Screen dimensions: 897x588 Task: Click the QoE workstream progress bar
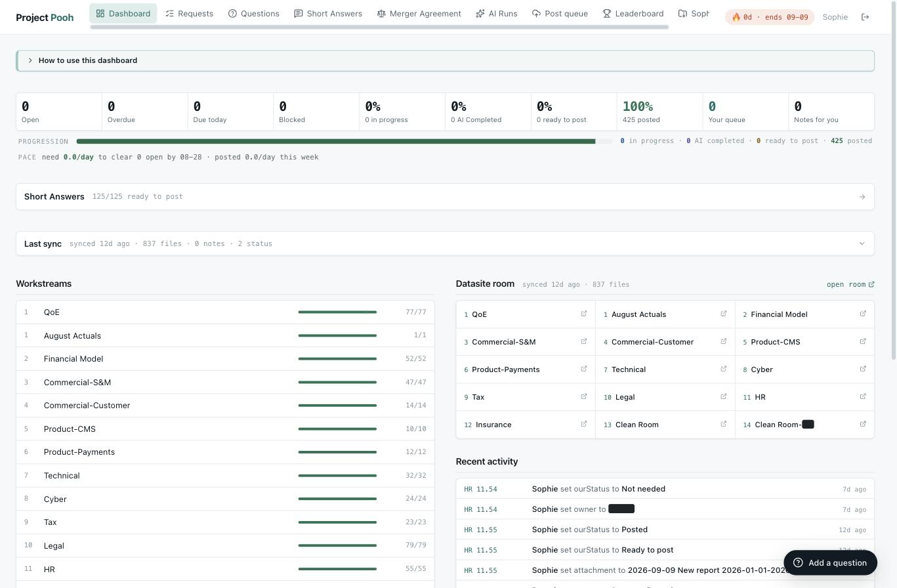point(337,312)
